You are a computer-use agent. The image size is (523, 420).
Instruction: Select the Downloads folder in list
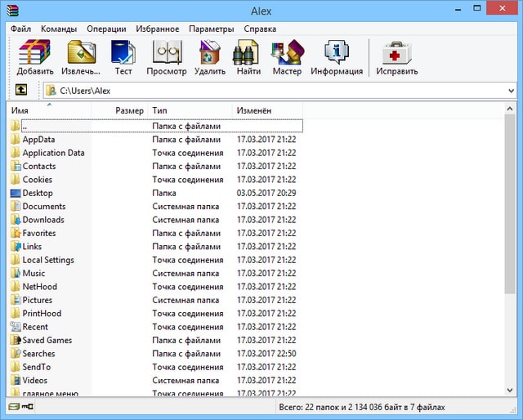(43, 220)
